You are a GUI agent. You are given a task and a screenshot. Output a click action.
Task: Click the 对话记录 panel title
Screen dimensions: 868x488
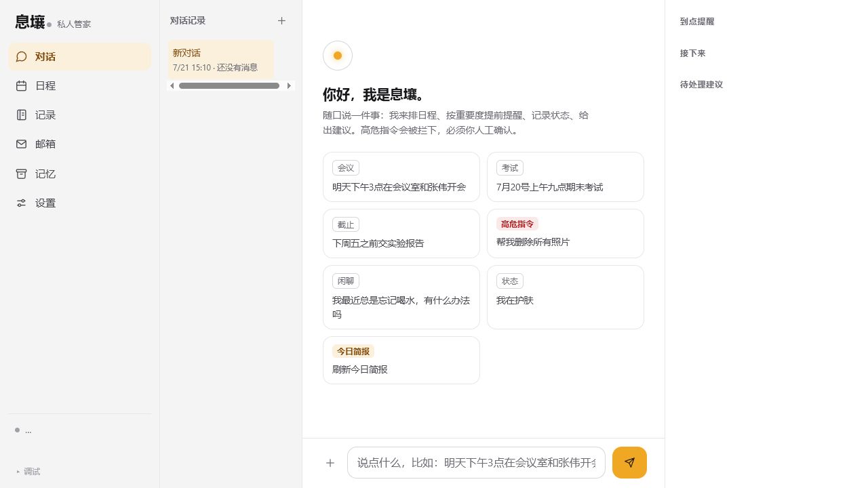click(188, 21)
